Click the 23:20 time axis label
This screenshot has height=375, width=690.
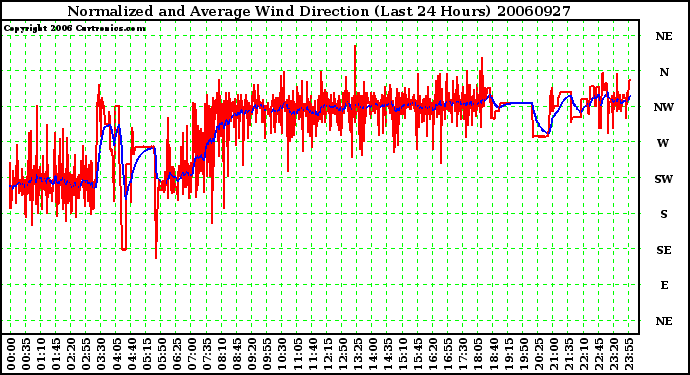(613, 354)
